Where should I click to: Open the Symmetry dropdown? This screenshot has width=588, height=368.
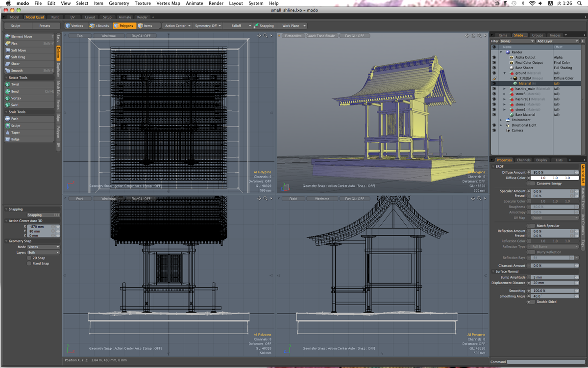[x=208, y=26]
